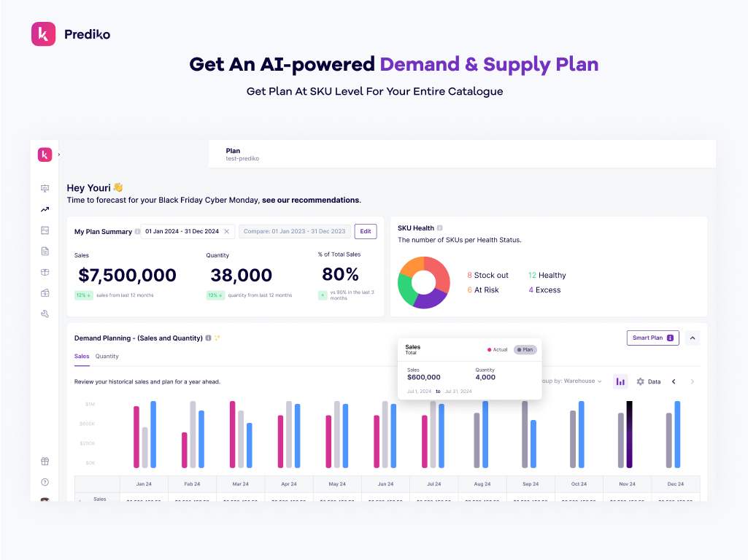748x560 pixels.
Task: Expand the sidebar using arrow beside logo
Action: click(59, 155)
